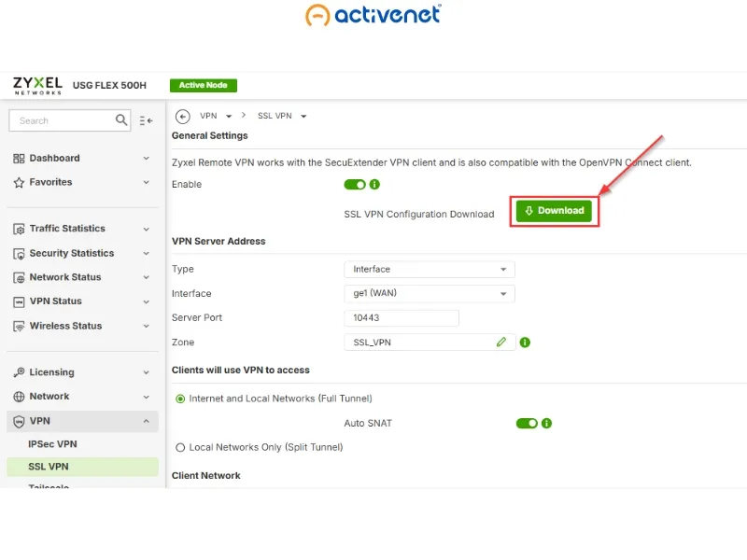Open the Wireless Status menu
This screenshot has width=747, height=560.
(x=82, y=326)
